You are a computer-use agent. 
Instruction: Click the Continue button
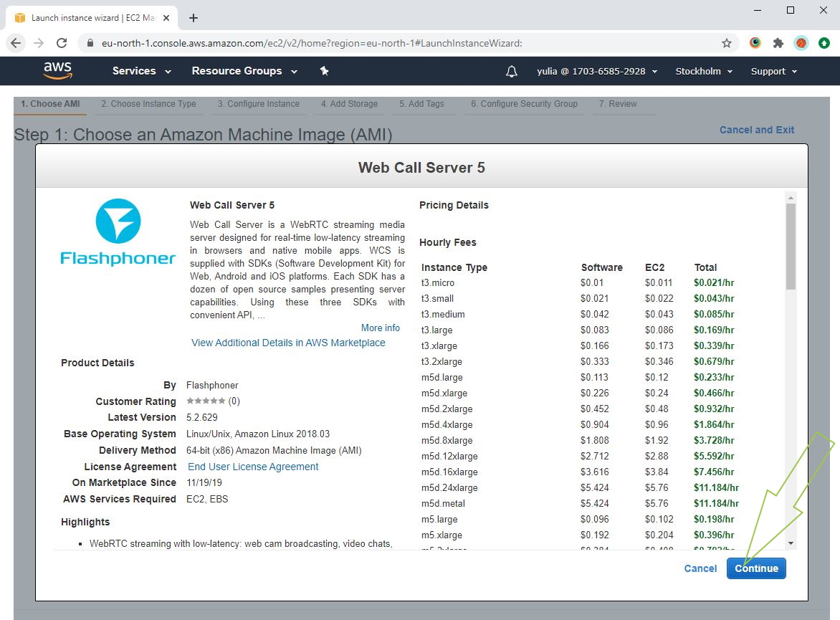(x=756, y=568)
